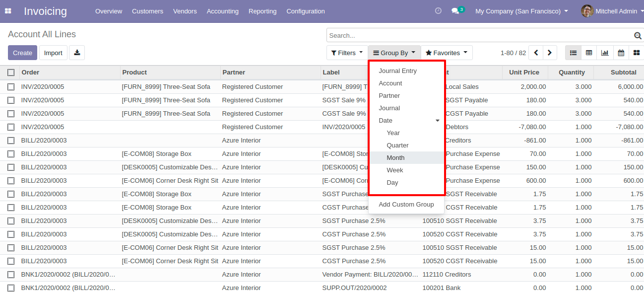Switch to graph view
644x292 pixels.
click(605, 53)
